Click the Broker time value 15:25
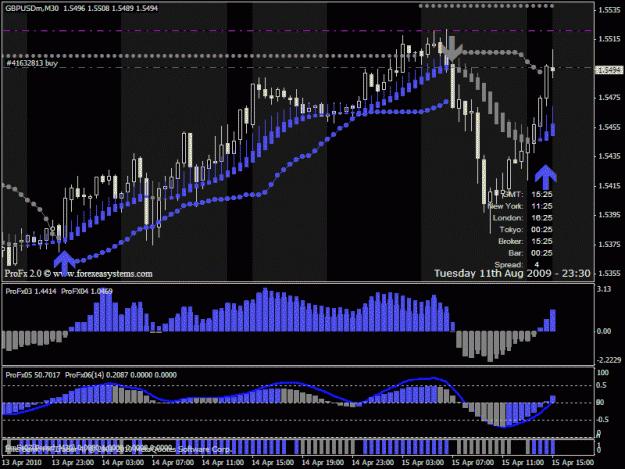This screenshot has width=625, height=469. pos(542,241)
